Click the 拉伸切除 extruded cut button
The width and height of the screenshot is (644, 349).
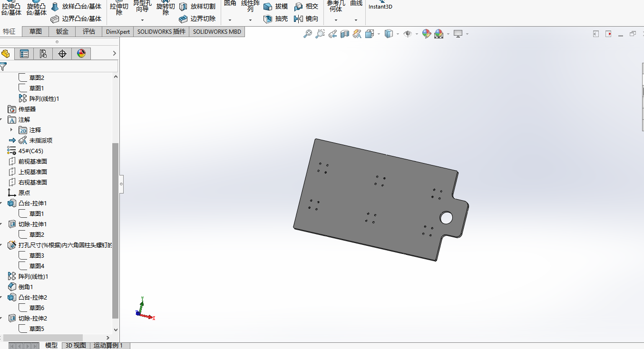click(x=119, y=8)
